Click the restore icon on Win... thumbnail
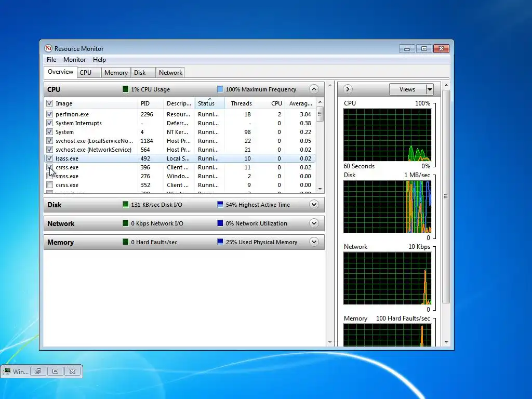 (38, 371)
